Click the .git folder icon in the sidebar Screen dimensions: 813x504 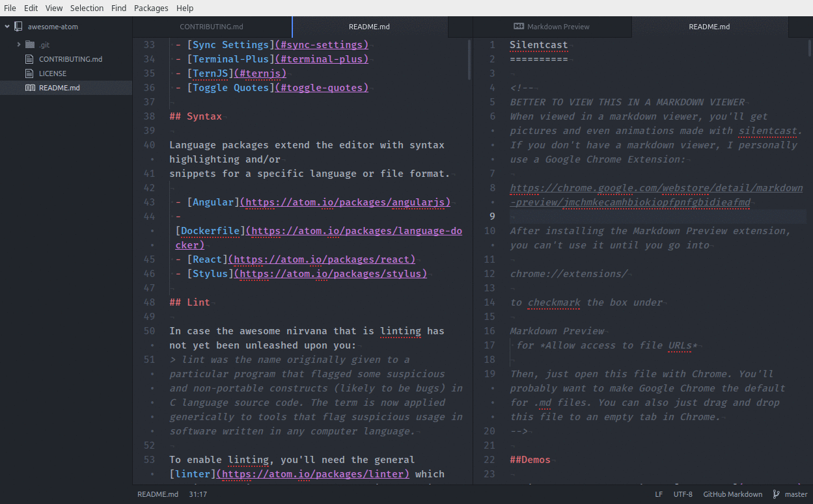click(x=31, y=44)
